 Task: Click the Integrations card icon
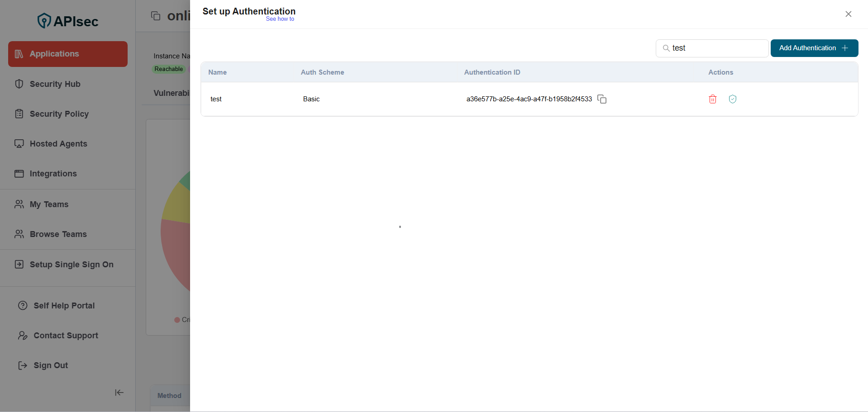pos(19,173)
